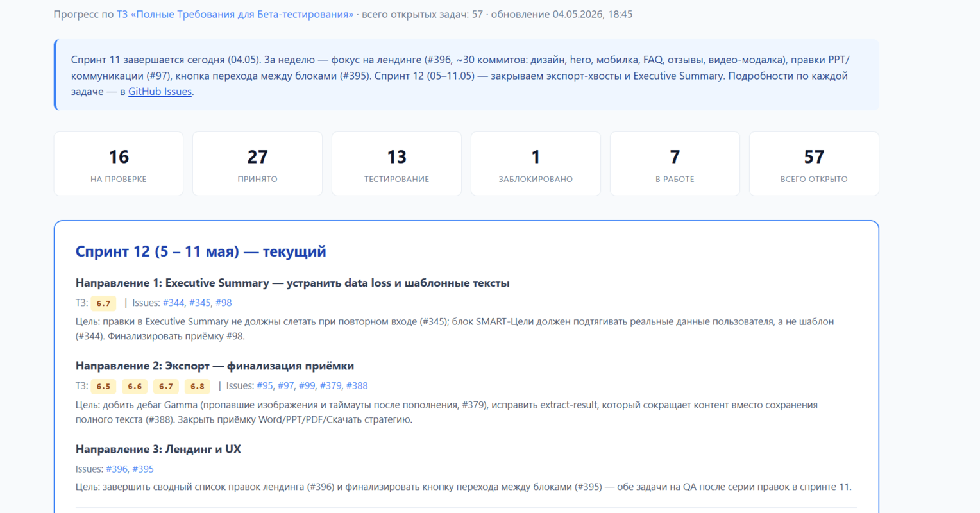
Task: Click the Цель paragraph under Направление 3
Action: tap(464, 487)
